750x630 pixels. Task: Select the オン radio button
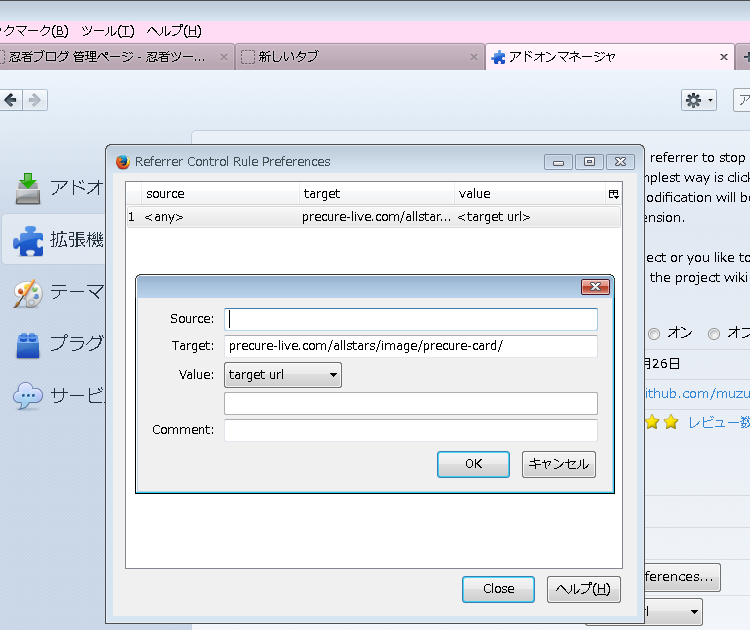(654, 334)
